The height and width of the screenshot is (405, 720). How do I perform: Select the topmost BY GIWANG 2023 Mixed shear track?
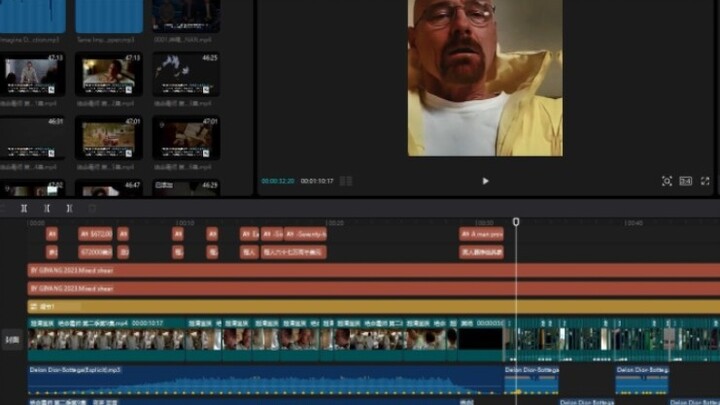[x=374, y=270]
